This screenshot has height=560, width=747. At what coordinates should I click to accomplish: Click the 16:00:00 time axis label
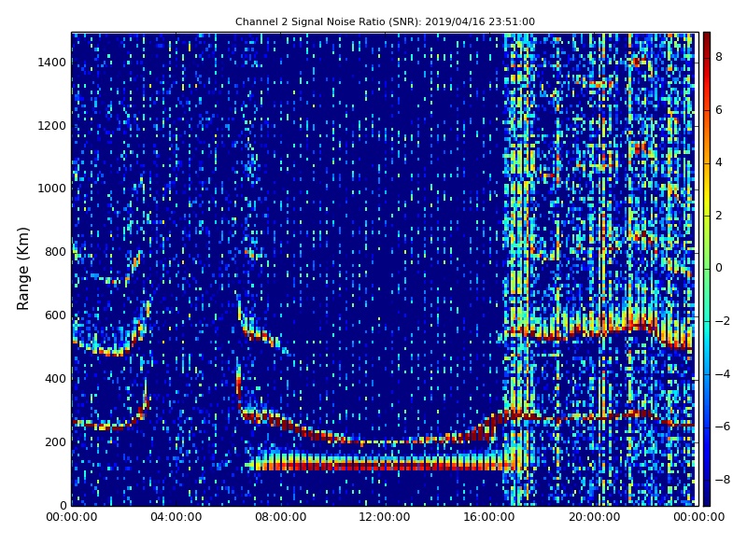point(489,517)
